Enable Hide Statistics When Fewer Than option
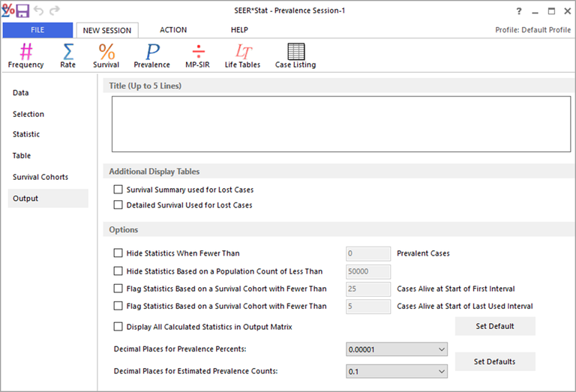The image size is (576, 392). pos(118,253)
